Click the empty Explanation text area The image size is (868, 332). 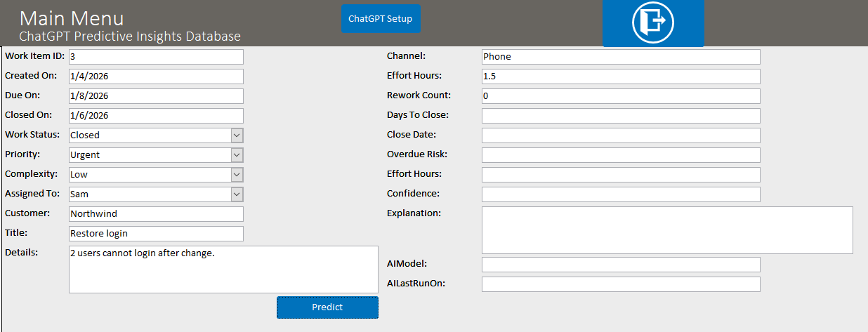click(667, 230)
